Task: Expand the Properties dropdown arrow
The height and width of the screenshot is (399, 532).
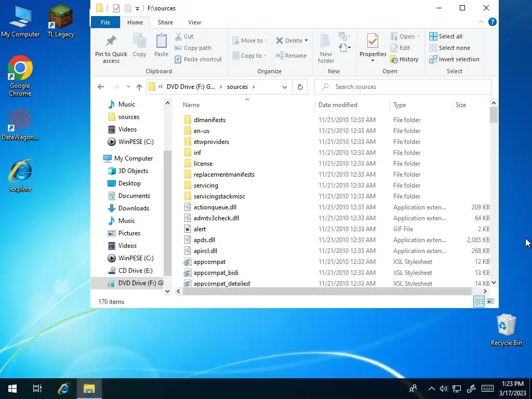Action: (x=373, y=61)
